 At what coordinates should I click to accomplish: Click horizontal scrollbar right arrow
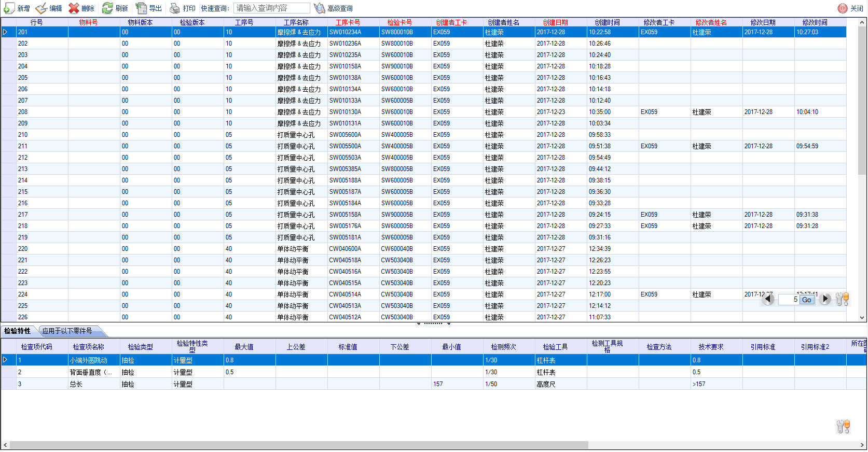point(863,445)
